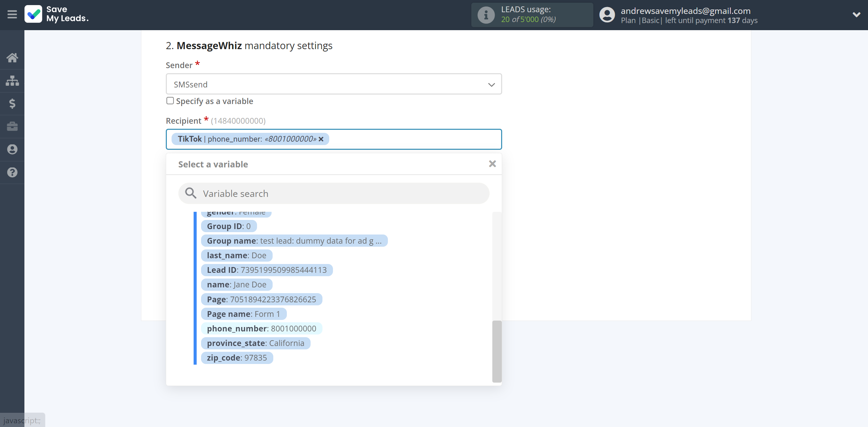Open the billing dollar icon
868x427 pixels.
click(x=12, y=103)
